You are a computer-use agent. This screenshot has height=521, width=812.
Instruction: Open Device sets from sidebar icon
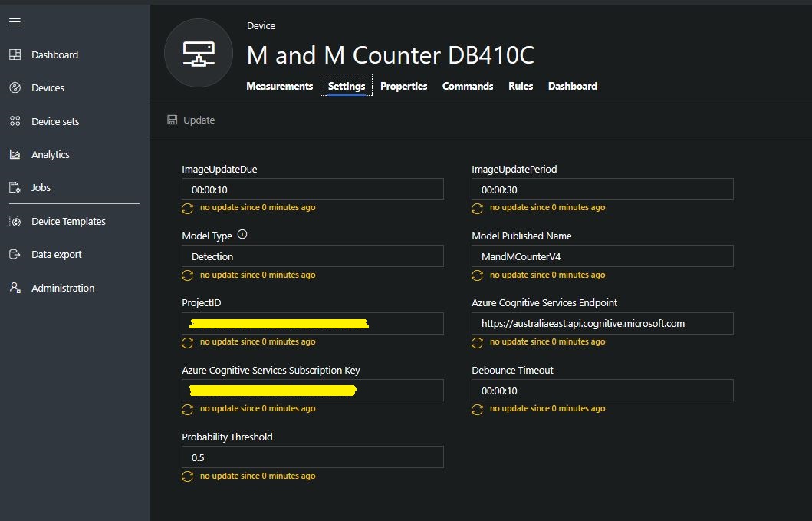click(x=15, y=121)
